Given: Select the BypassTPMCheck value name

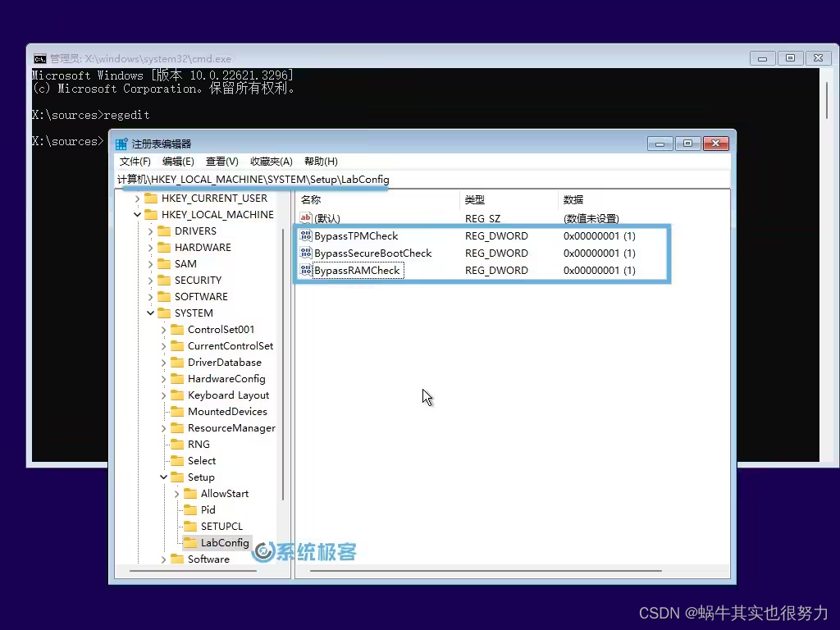Looking at the screenshot, I should point(356,235).
